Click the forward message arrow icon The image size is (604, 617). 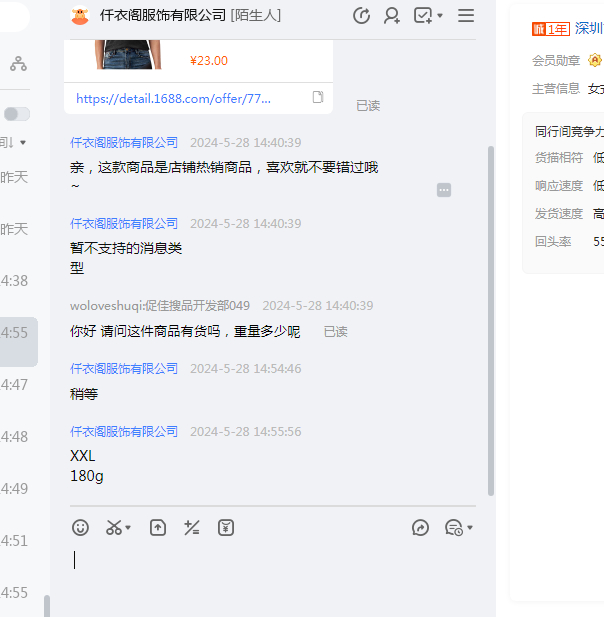pyautogui.click(x=420, y=528)
